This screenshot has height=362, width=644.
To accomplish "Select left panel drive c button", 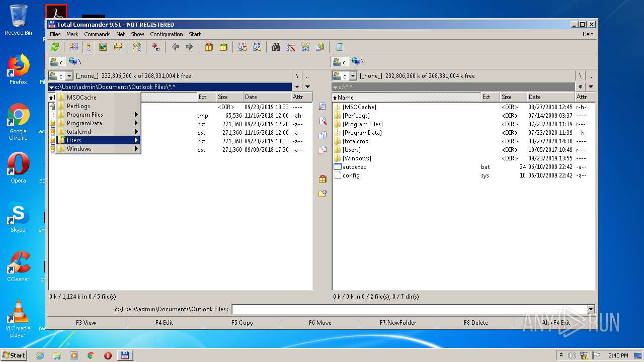I will 57,62.
